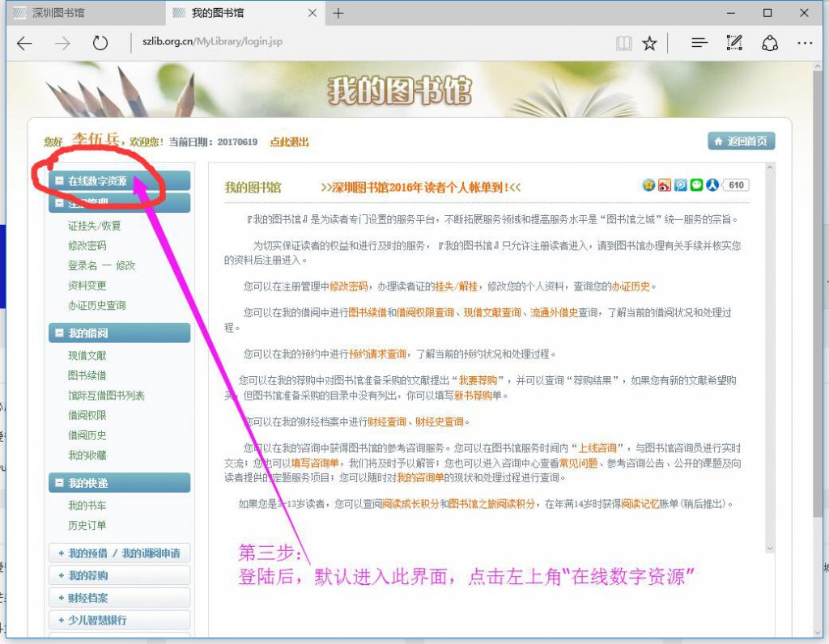Open the Edge Hub icon
The height and width of the screenshot is (644, 829).
click(x=699, y=44)
